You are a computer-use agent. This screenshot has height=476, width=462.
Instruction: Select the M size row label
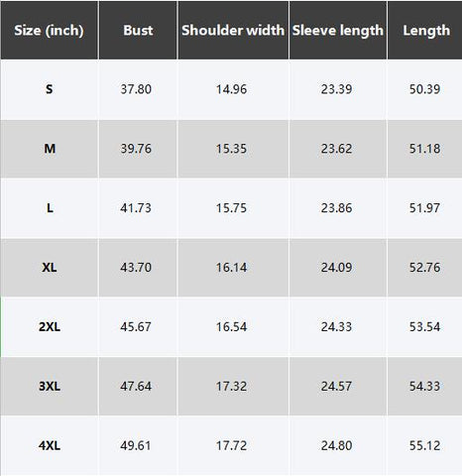[50, 149]
